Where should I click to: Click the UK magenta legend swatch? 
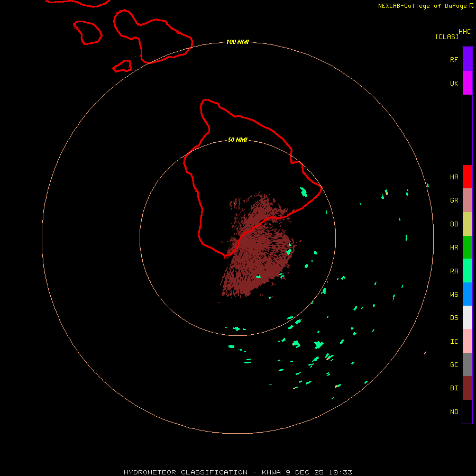click(x=467, y=83)
